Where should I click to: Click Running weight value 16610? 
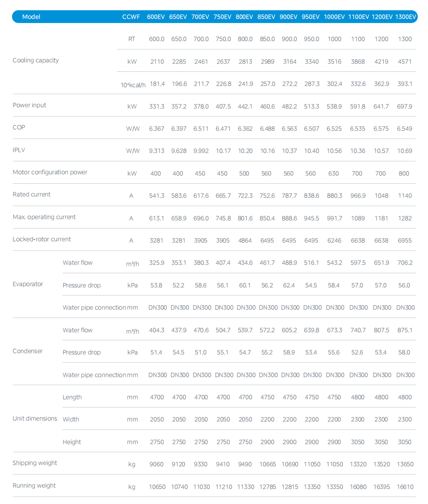pos(405,487)
